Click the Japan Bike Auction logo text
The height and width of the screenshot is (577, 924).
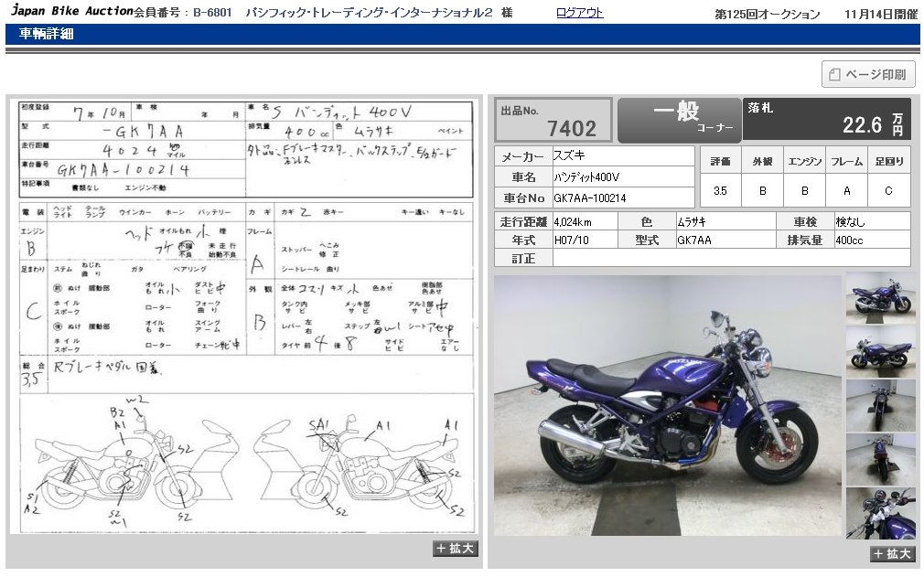click(72, 11)
